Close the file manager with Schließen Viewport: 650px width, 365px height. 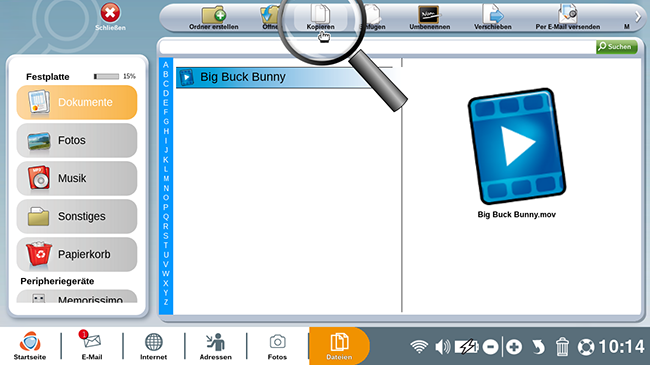click(x=110, y=17)
